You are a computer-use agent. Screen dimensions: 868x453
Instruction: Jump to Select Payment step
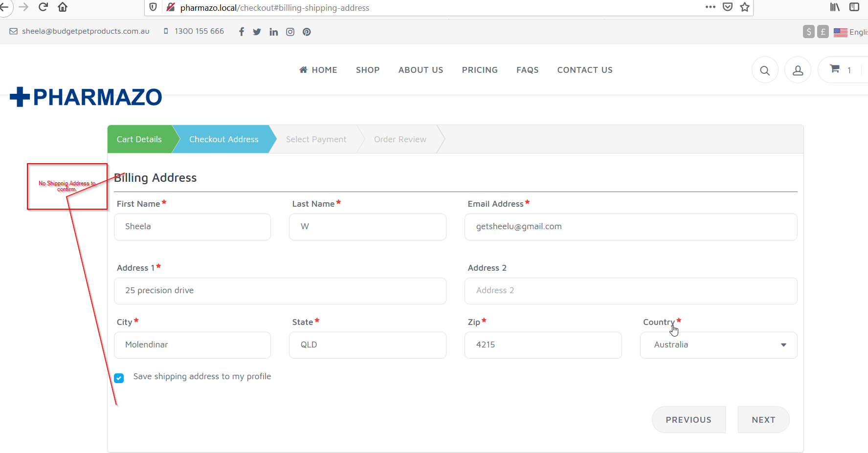coord(316,139)
